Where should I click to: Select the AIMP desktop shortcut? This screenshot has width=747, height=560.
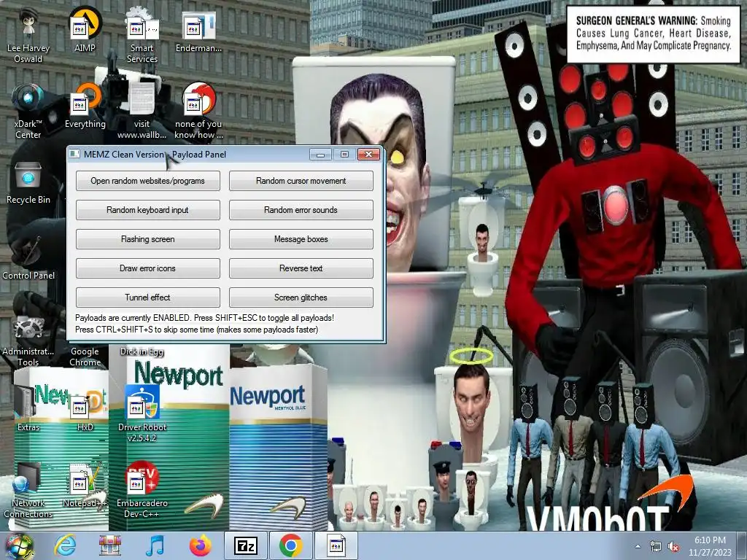(x=85, y=31)
